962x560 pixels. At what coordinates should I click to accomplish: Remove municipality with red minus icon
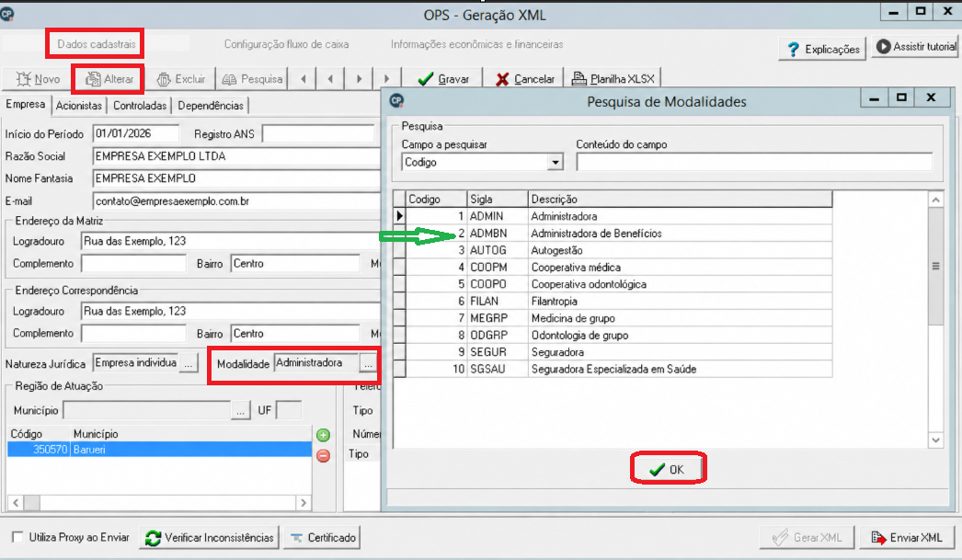[324, 456]
